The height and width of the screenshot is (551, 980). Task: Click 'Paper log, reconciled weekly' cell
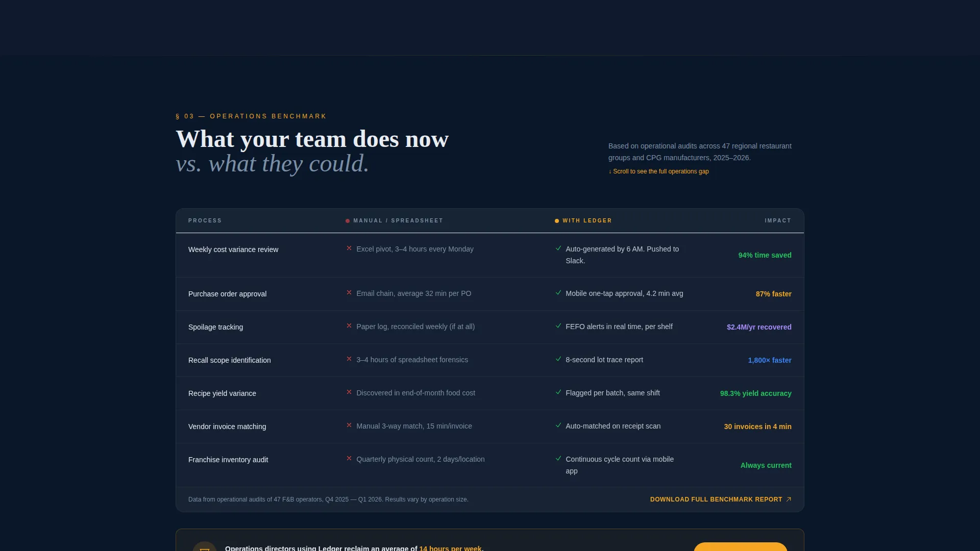pyautogui.click(x=415, y=327)
